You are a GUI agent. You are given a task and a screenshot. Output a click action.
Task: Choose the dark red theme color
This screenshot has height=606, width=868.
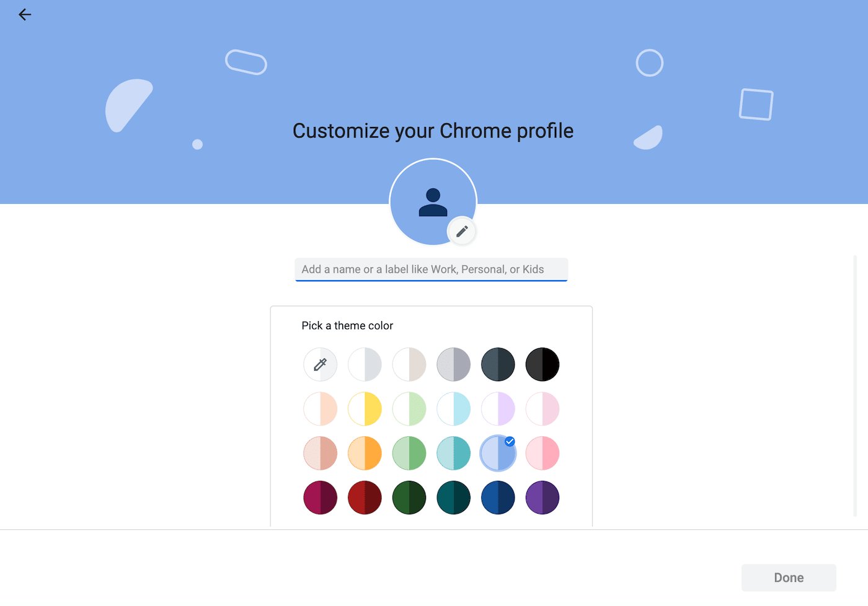click(365, 498)
